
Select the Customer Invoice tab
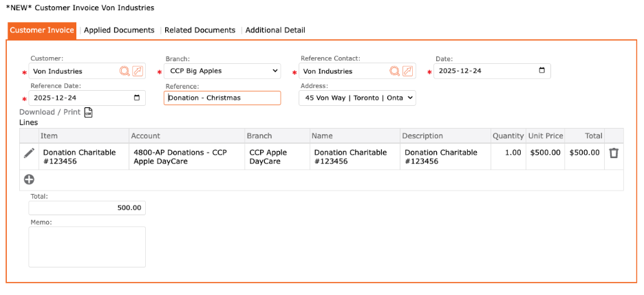click(42, 30)
